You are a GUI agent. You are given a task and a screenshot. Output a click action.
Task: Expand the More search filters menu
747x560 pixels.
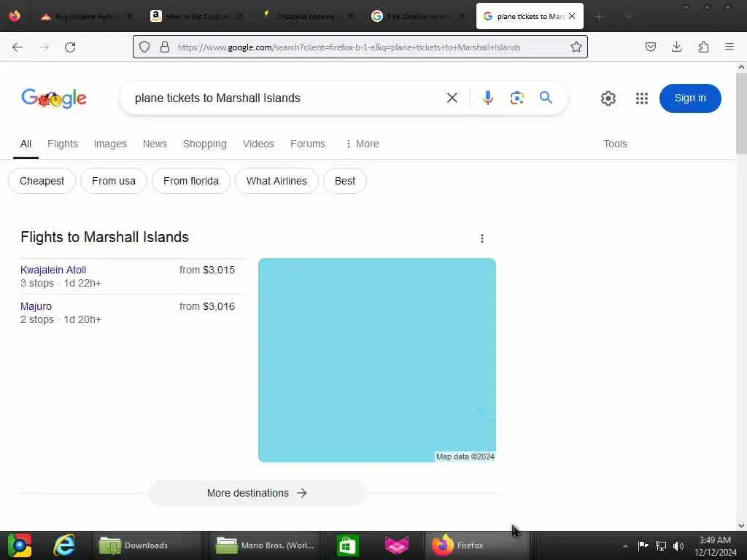click(x=363, y=144)
